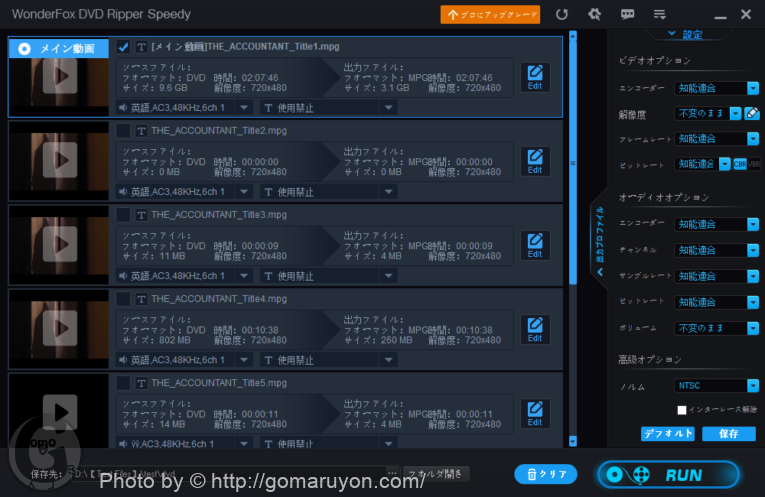
Task: Click Edit icon for THE_ACCOUNTANT_Title1.mpg
Action: coord(535,77)
